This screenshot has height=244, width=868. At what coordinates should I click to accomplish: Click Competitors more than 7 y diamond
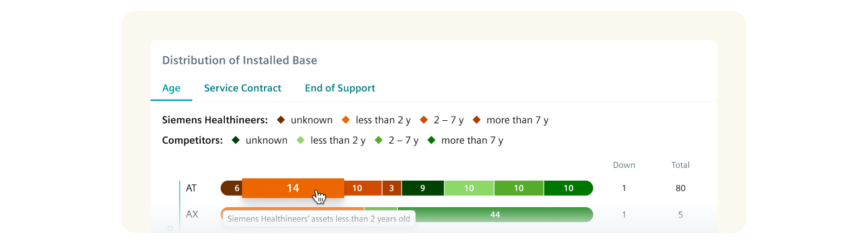point(432,140)
